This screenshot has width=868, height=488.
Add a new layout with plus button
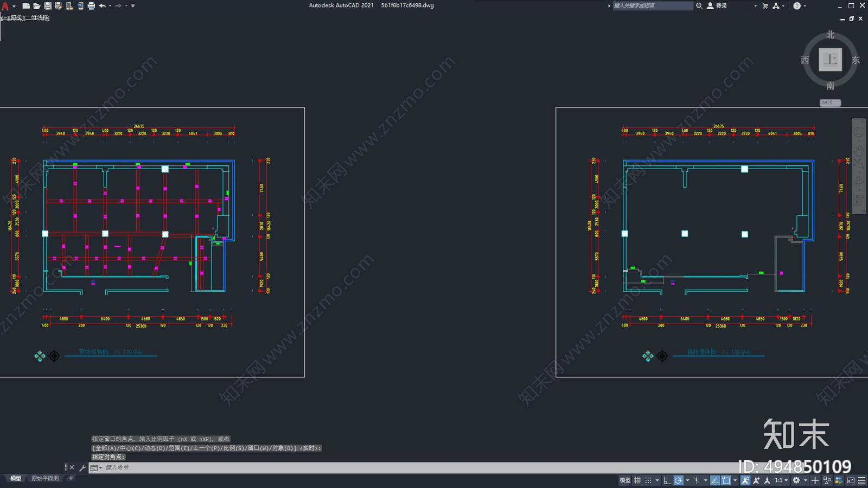(71, 478)
